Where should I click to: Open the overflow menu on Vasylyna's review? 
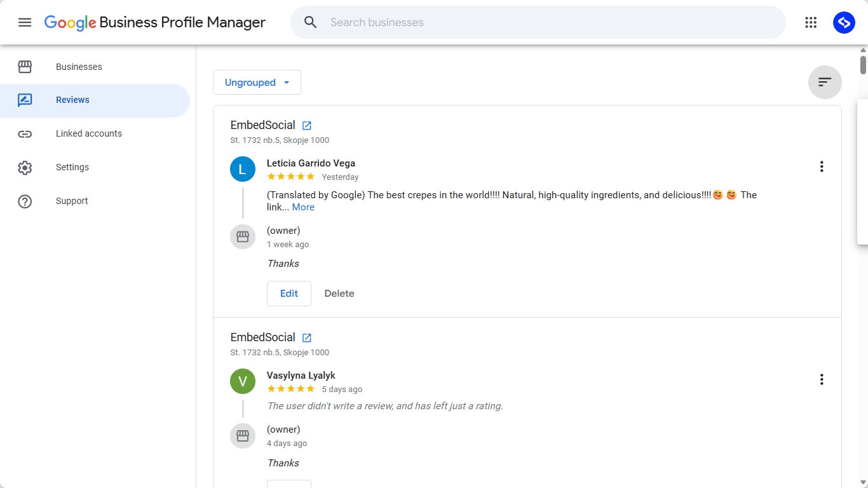822,379
